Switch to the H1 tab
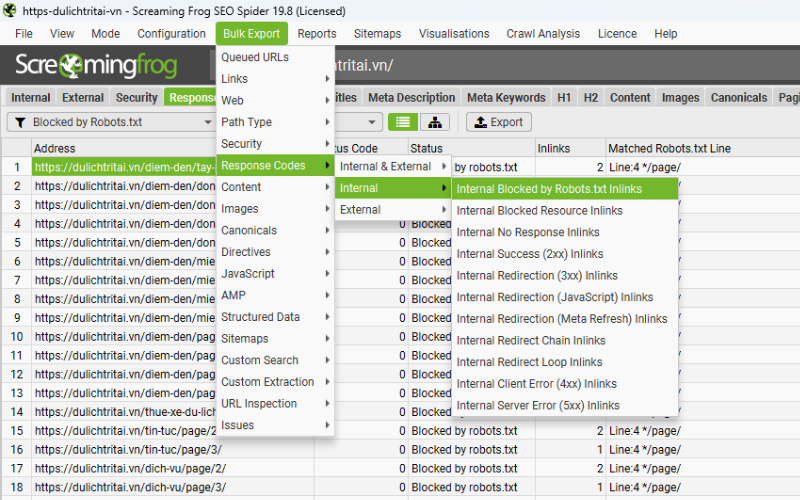The height and width of the screenshot is (500, 800). pyautogui.click(x=564, y=97)
